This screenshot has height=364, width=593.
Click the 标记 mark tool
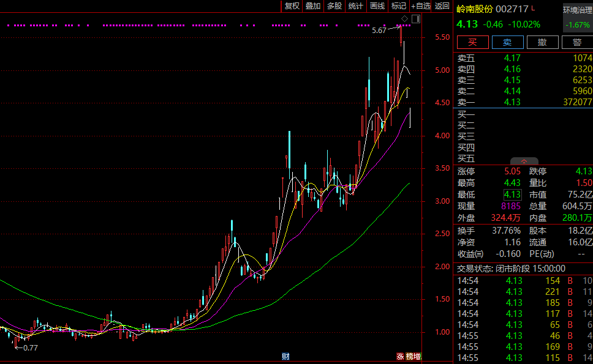399,6
